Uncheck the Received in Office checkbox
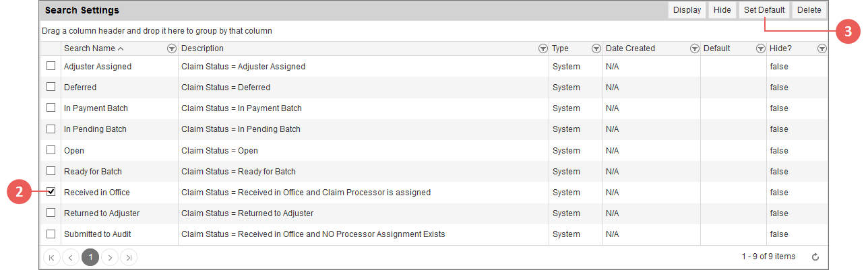The image size is (868, 270). 51,192
